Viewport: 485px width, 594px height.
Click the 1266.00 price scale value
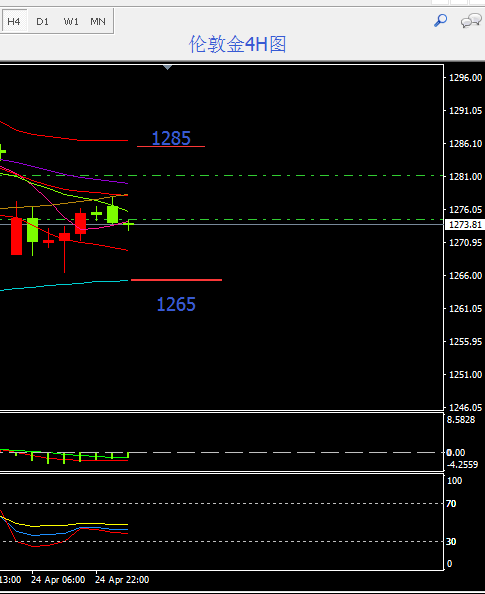[x=465, y=275]
